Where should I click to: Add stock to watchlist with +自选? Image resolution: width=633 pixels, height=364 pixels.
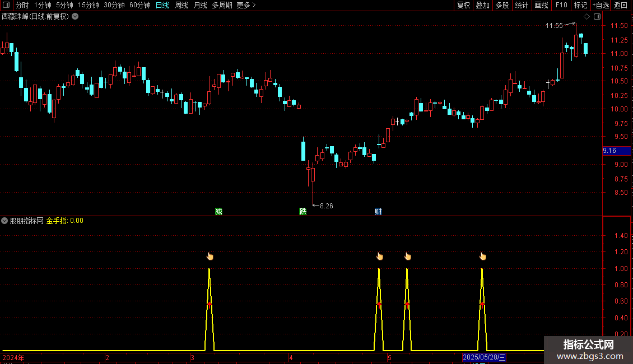[601, 5]
